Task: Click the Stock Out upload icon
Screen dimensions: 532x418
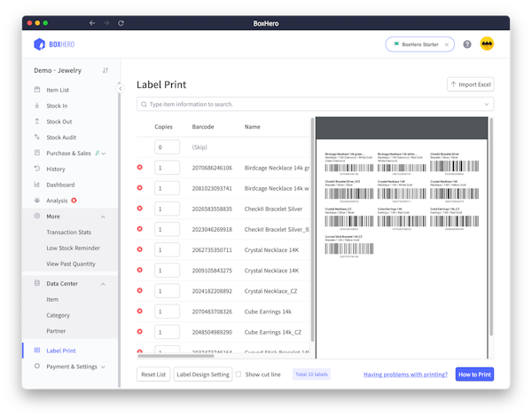Action: [37, 122]
